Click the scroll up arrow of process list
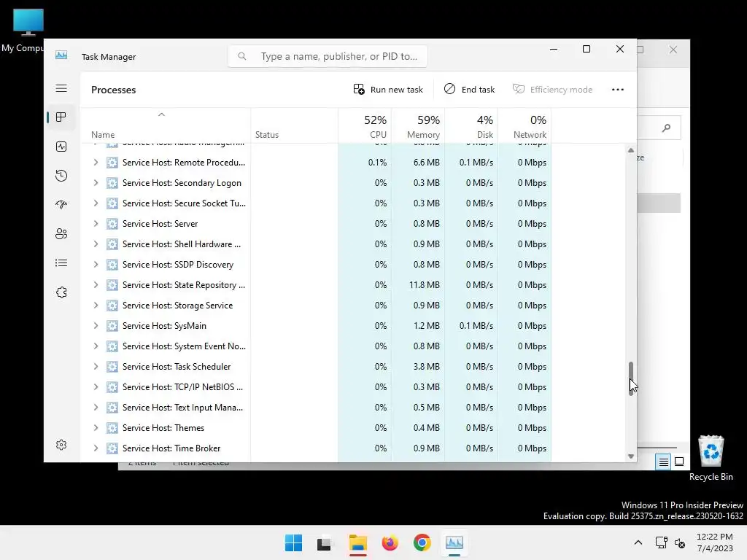The image size is (747, 560). 631,150
